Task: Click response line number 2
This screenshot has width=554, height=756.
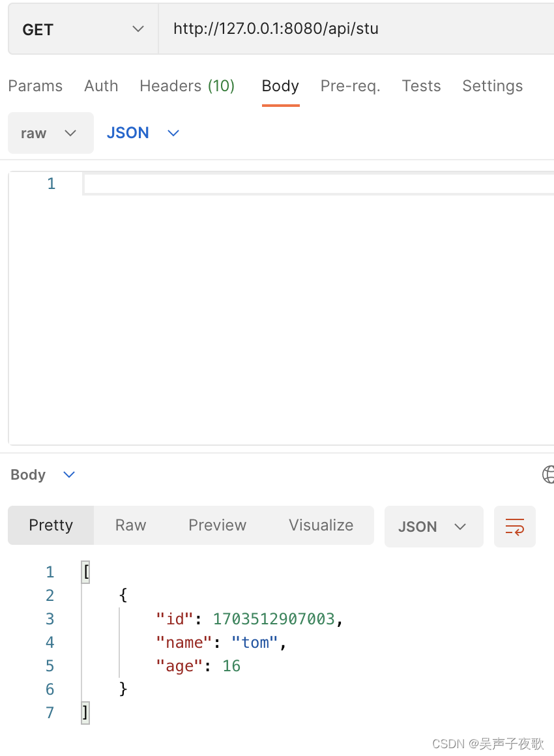Action: click(x=50, y=596)
